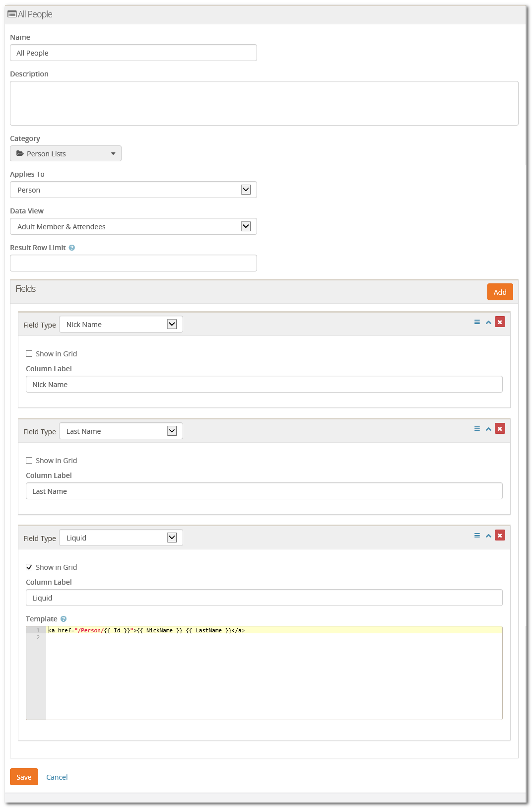Collapse the Liquid field panel
Image resolution: width=532 pixels, height=808 pixels.
click(x=488, y=536)
